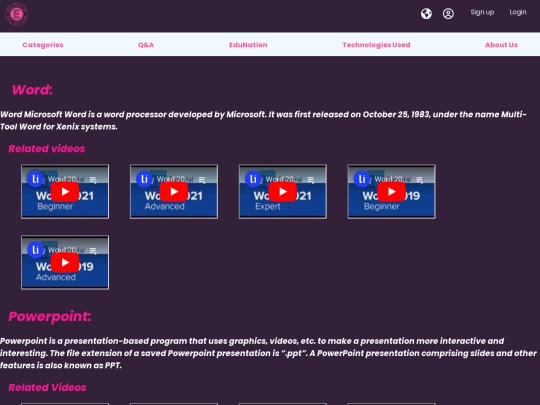Go to the Q&A menu item

point(146,45)
